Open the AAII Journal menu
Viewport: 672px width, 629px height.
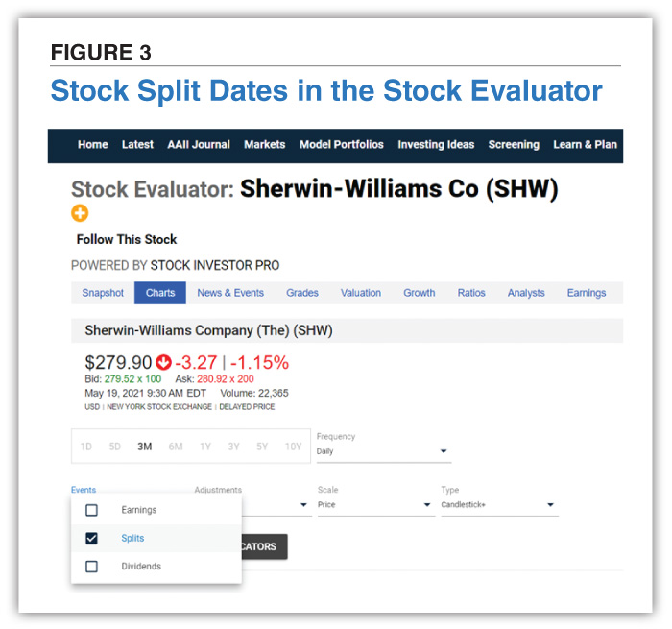pos(199,145)
